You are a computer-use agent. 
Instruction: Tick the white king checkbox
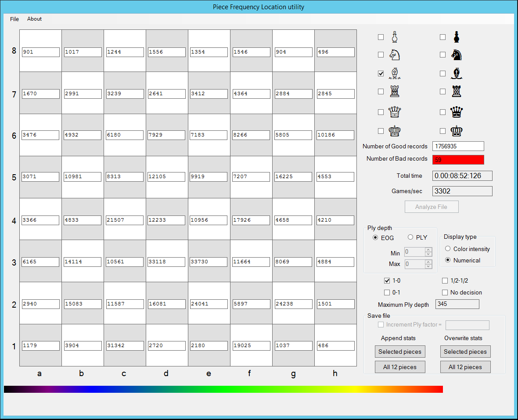[381, 131]
